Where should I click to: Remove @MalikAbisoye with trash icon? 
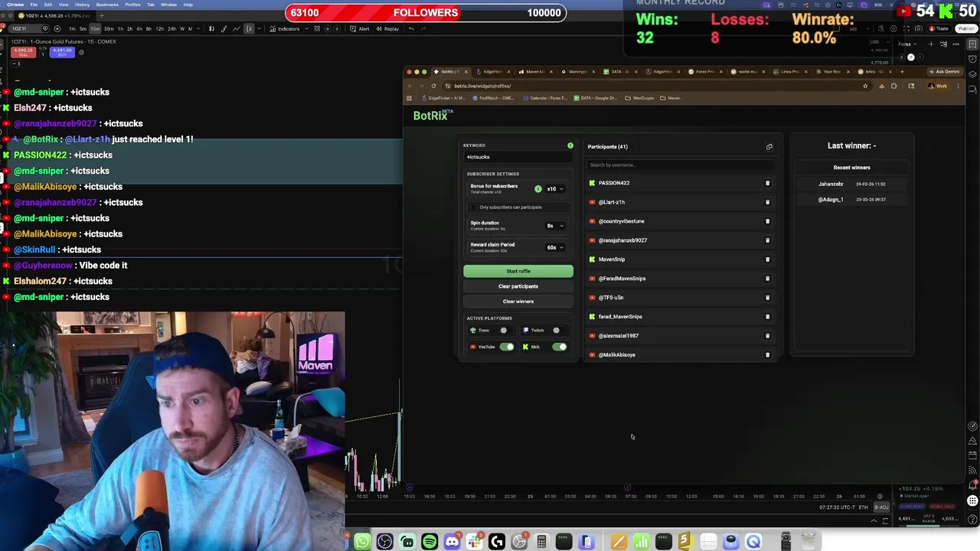coord(767,355)
